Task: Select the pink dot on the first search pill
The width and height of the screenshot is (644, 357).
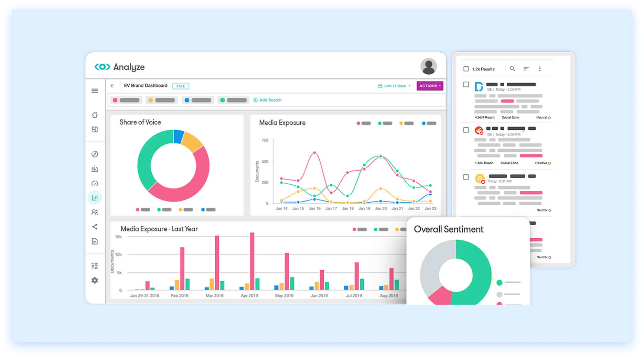Action: point(116,100)
